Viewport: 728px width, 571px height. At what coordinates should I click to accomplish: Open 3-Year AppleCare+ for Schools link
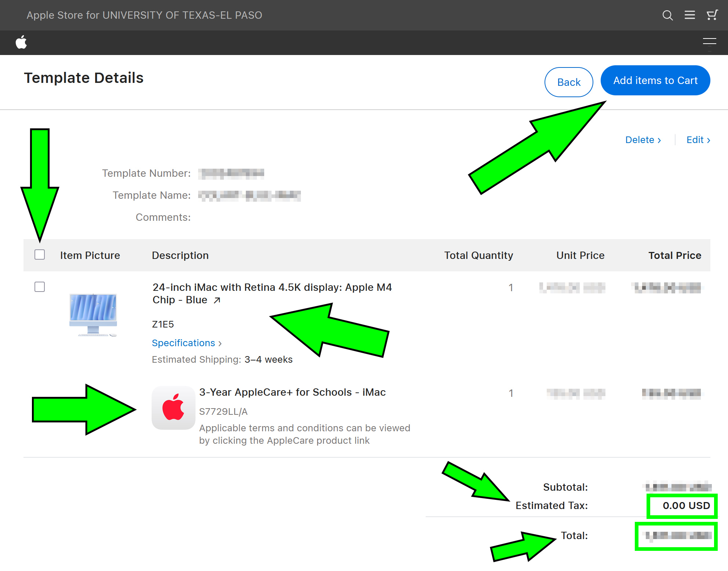coord(292,392)
